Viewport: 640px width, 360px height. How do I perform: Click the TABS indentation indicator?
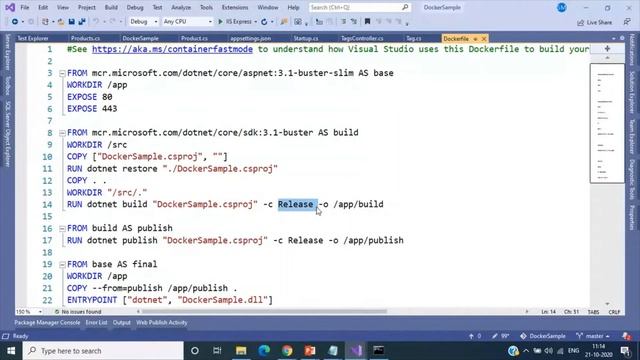pyautogui.click(x=593, y=312)
